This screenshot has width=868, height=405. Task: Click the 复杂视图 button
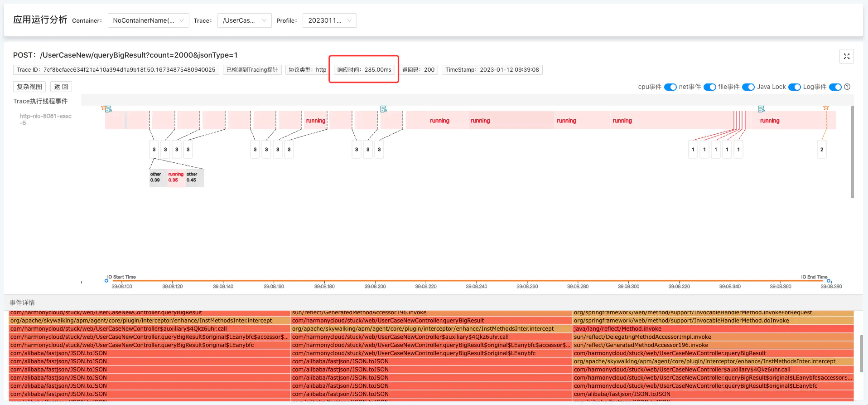click(29, 87)
